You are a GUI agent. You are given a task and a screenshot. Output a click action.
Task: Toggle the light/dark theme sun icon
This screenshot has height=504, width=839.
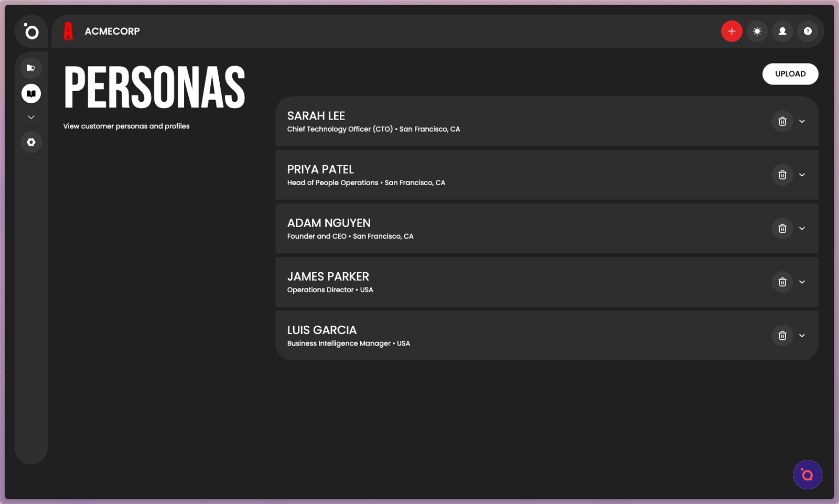(x=757, y=31)
